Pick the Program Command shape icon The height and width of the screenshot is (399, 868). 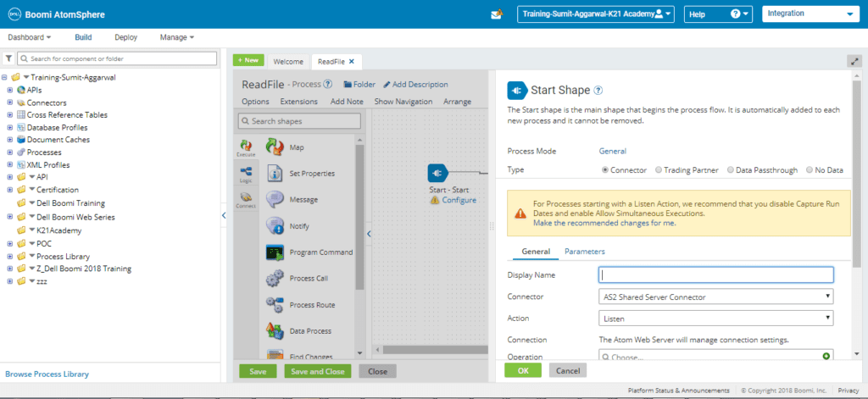click(x=275, y=252)
